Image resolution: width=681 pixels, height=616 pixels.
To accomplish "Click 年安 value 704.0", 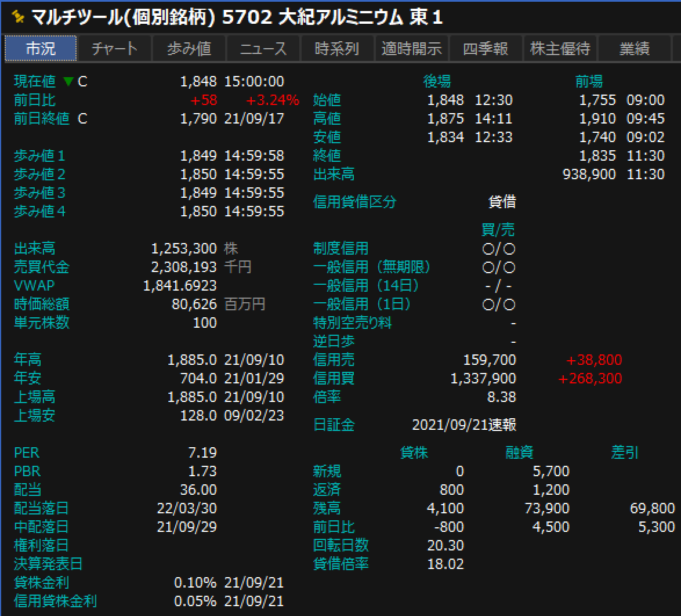I will (x=198, y=378).
